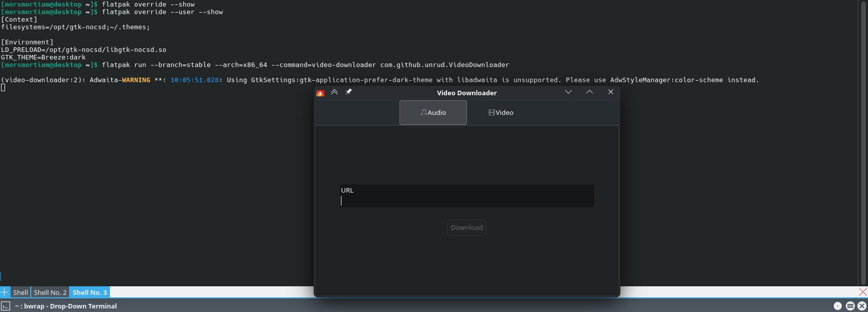This screenshot has height=312, width=868.
Task: Switch to Video download mode
Action: click(501, 112)
